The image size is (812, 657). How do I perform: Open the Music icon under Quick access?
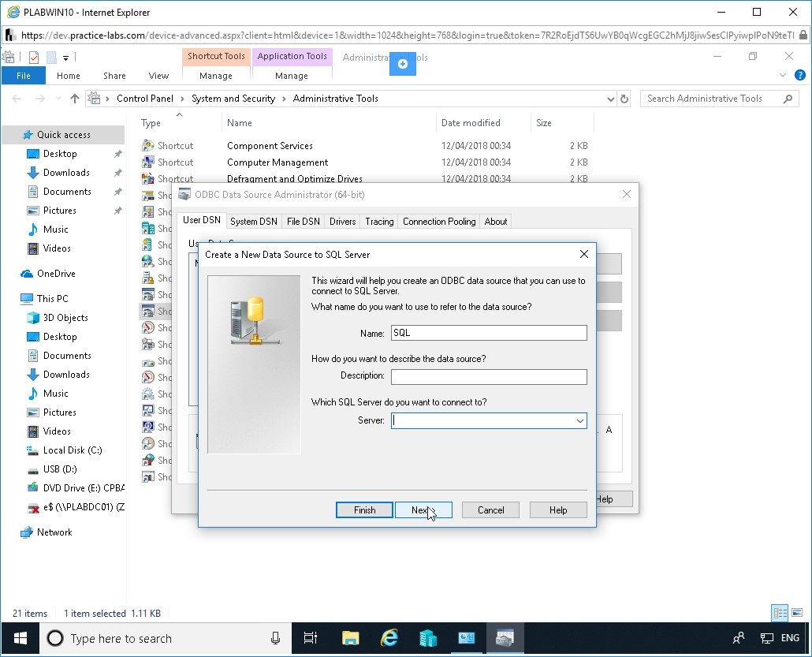point(33,230)
